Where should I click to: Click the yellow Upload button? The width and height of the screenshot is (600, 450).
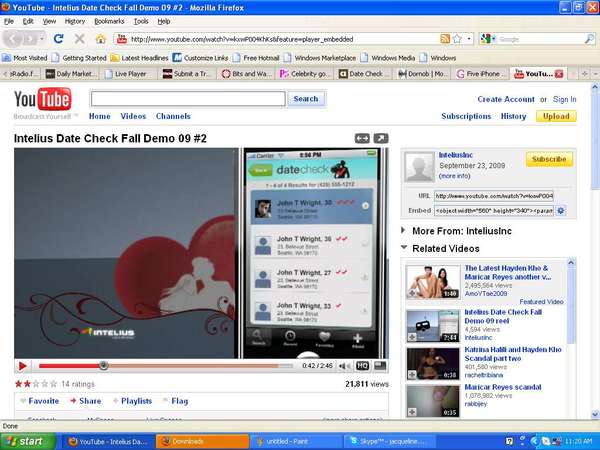click(556, 116)
